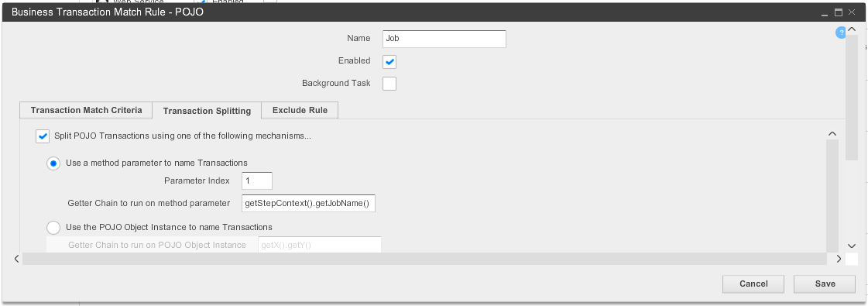The width and height of the screenshot is (868, 306).
Task: Click horizontal scroll left arrow
Action: coord(16,259)
